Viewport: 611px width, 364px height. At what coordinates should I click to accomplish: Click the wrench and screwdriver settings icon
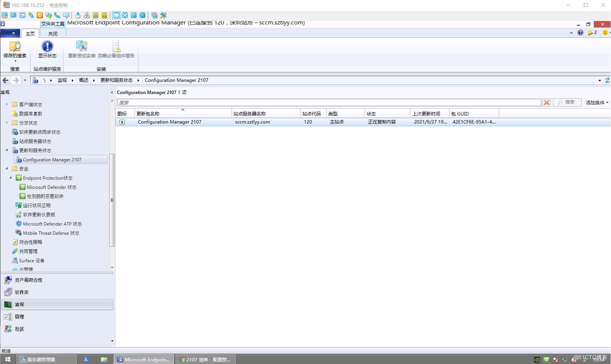[163, 15]
